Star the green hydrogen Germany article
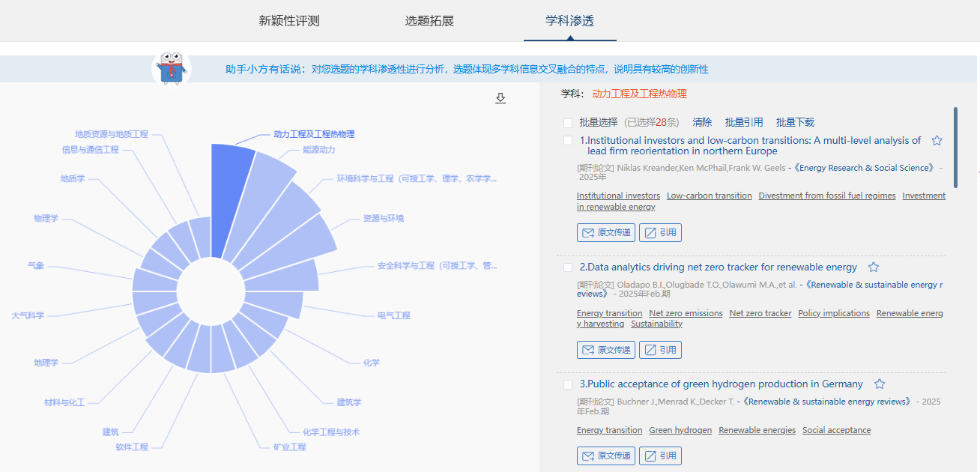980x472 pixels. (x=880, y=384)
